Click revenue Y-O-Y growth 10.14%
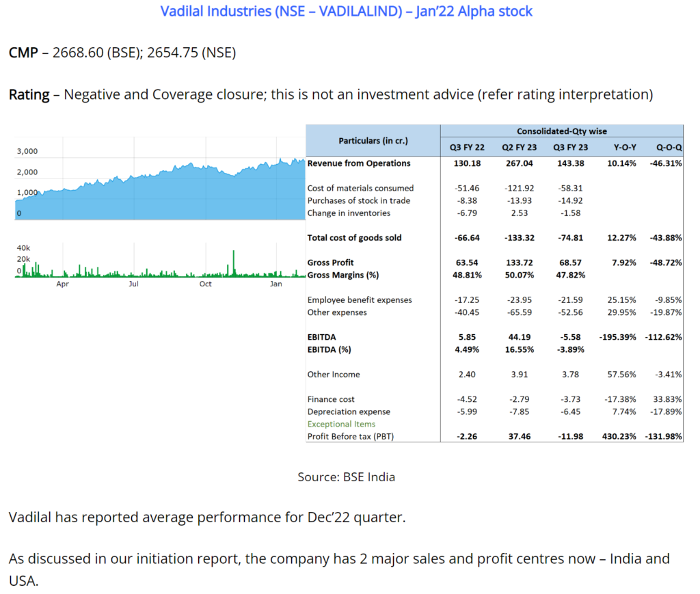Image resolution: width=700 pixels, height=594 pixels. (621, 163)
